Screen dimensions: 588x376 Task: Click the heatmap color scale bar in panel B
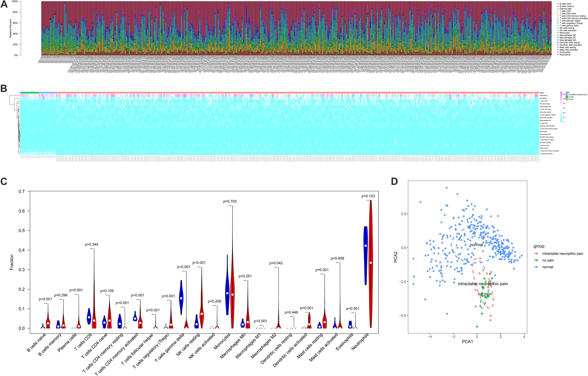[x=561, y=107]
